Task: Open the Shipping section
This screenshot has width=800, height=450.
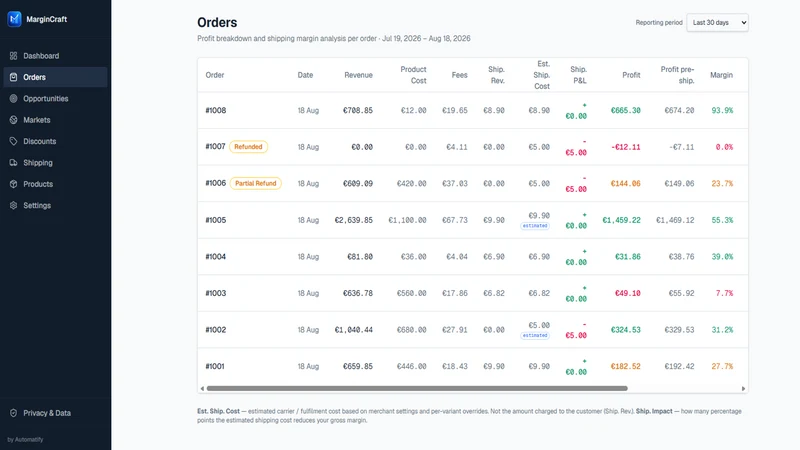Action: (x=55, y=163)
